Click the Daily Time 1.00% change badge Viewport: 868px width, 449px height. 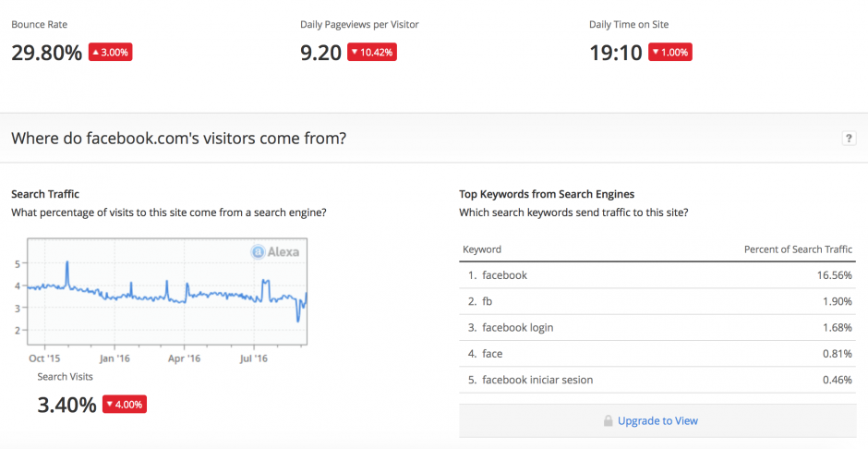670,53
